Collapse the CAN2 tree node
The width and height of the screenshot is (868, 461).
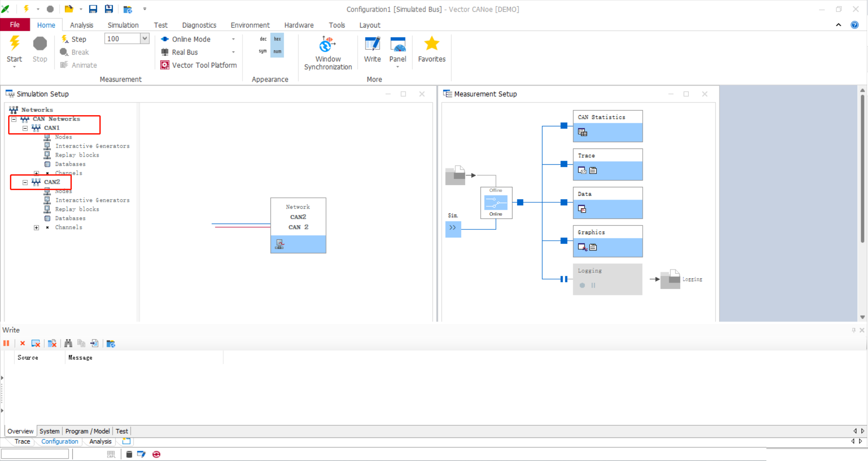click(25, 182)
